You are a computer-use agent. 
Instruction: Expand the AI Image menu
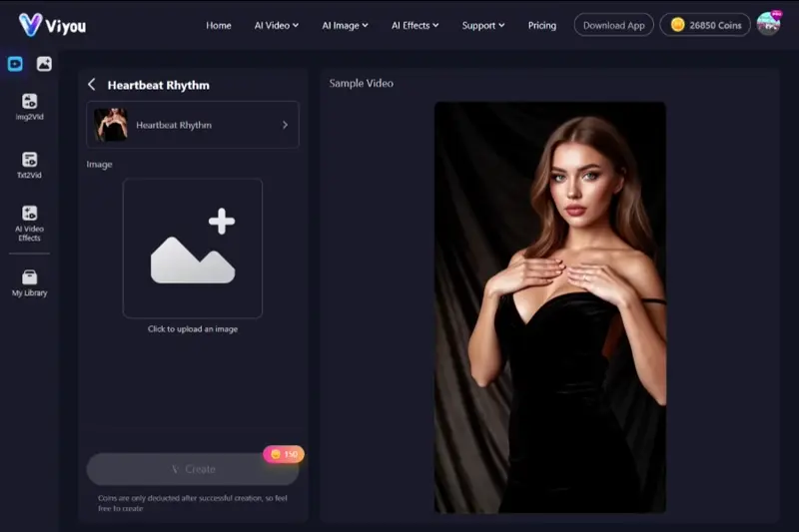point(345,26)
